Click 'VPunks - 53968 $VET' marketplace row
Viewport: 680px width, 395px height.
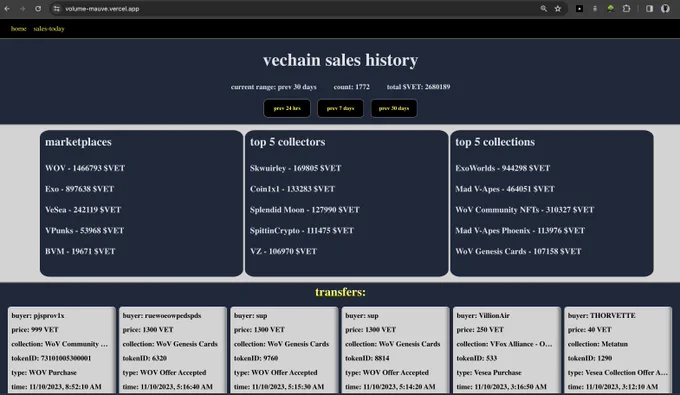85,231
